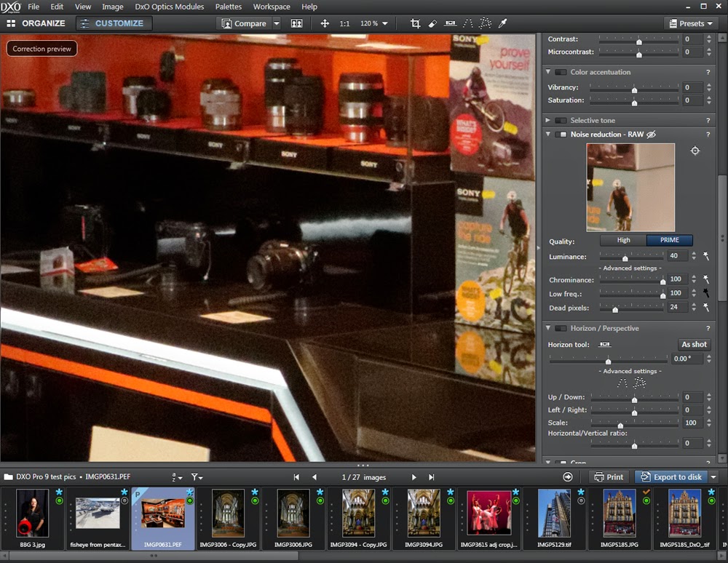Image resolution: width=728 pixels, height=563 pixels.
Task: Toggle the Noise reduction - RAW switch
Action: click(x=561, y=134)
